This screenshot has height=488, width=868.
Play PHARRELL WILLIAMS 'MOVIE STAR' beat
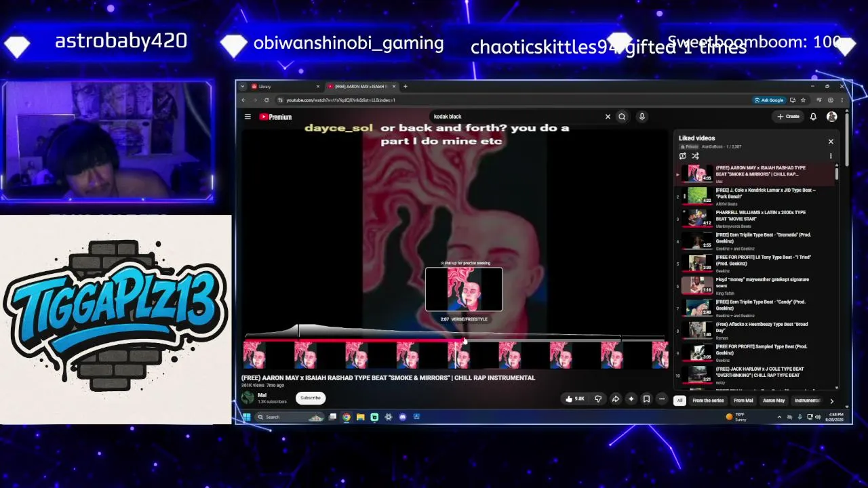[x=755, y=218]
